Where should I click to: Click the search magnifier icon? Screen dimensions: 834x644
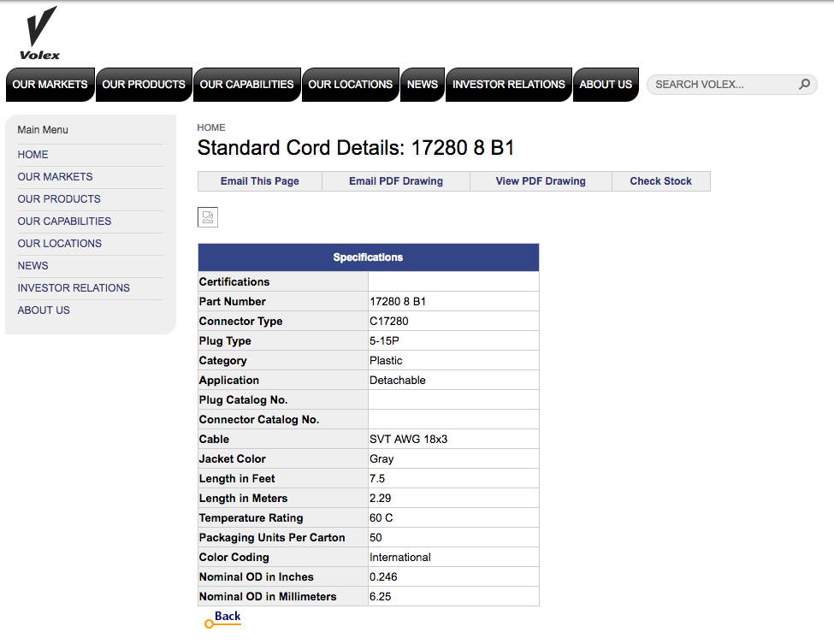pyautogui.click(x=804, y=85)
